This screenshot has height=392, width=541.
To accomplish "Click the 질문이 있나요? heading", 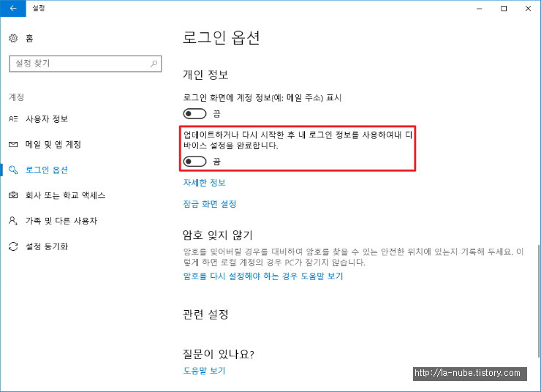I will [219, 354].
